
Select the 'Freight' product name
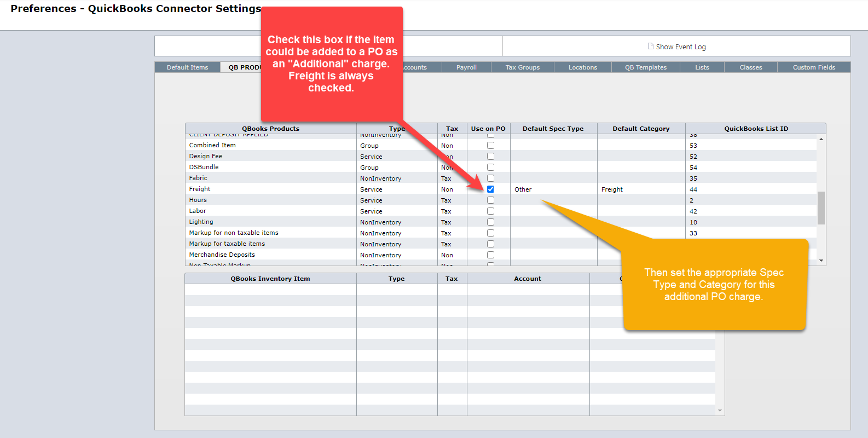click(200, 189)
